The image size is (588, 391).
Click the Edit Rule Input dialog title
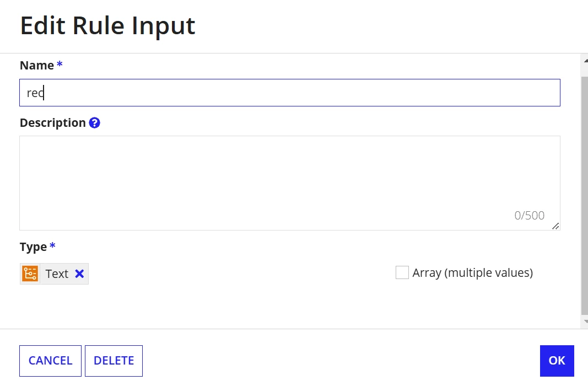point(107,25)
